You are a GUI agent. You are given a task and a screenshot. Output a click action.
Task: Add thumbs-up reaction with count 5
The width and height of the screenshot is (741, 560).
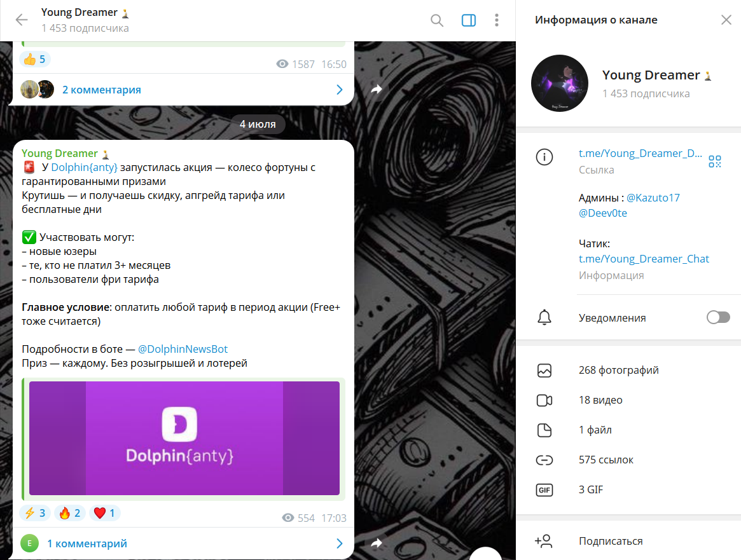(x=35, y=59)
